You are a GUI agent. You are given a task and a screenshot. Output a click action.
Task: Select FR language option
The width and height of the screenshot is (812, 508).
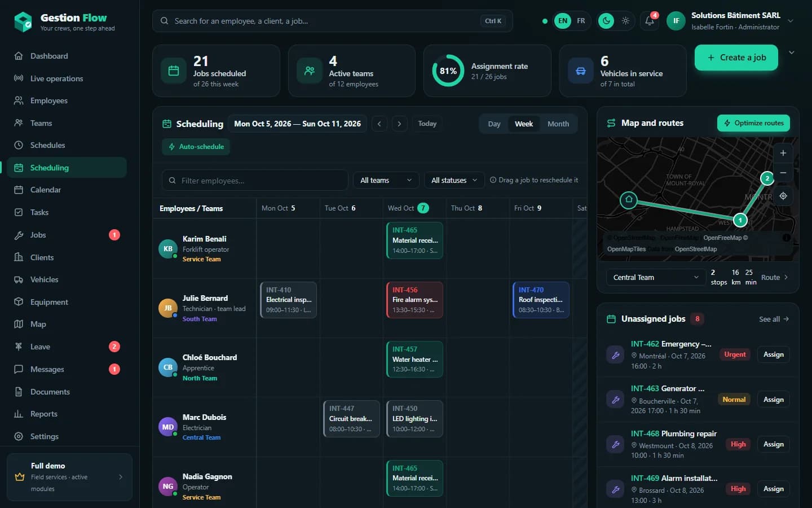tap(581, 21)
